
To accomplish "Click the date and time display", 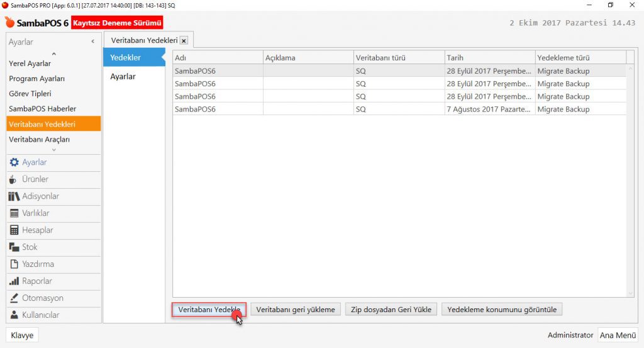I will (572, 23).
